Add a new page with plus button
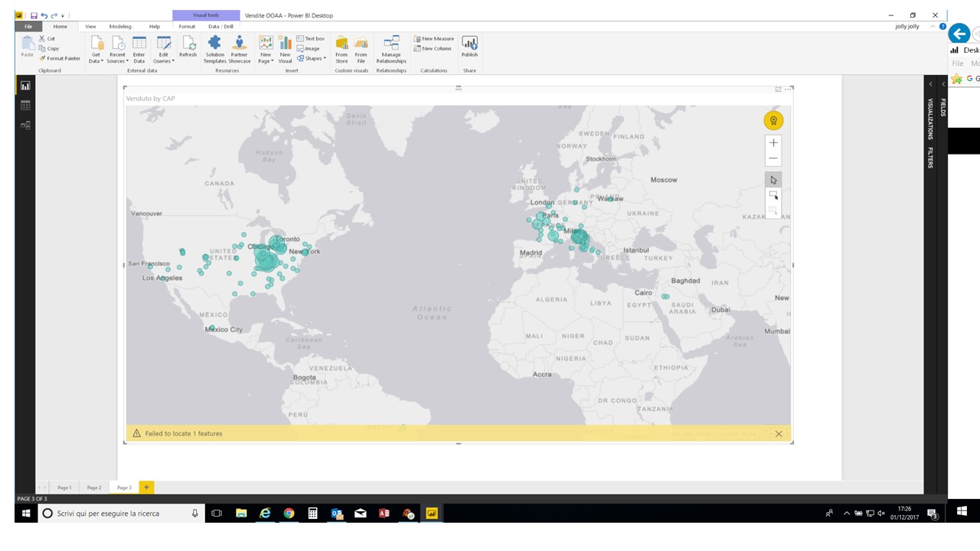Image resolution: width=980 pixels, height=551 pixels. click(x=146, y=487)
